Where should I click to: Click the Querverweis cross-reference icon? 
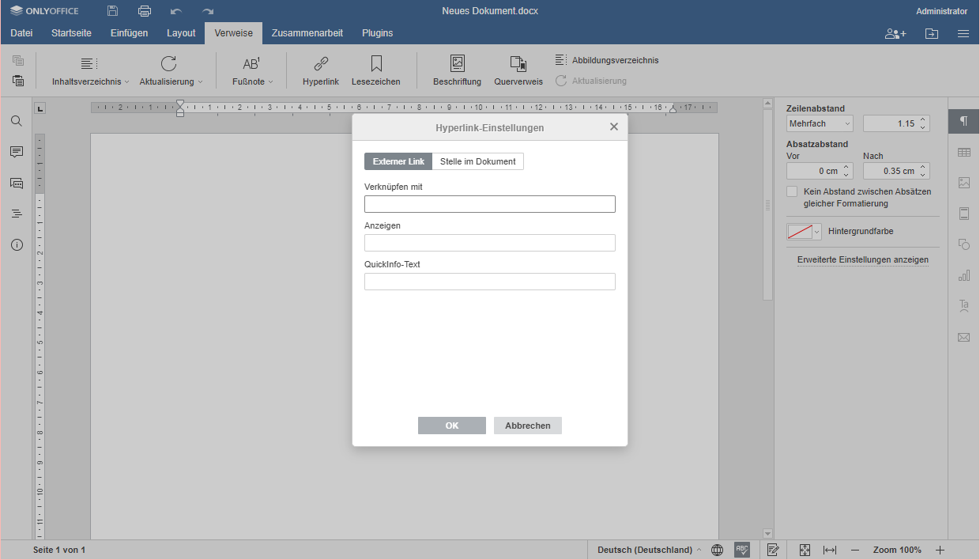pyautogui.click(x=518, y=64)
